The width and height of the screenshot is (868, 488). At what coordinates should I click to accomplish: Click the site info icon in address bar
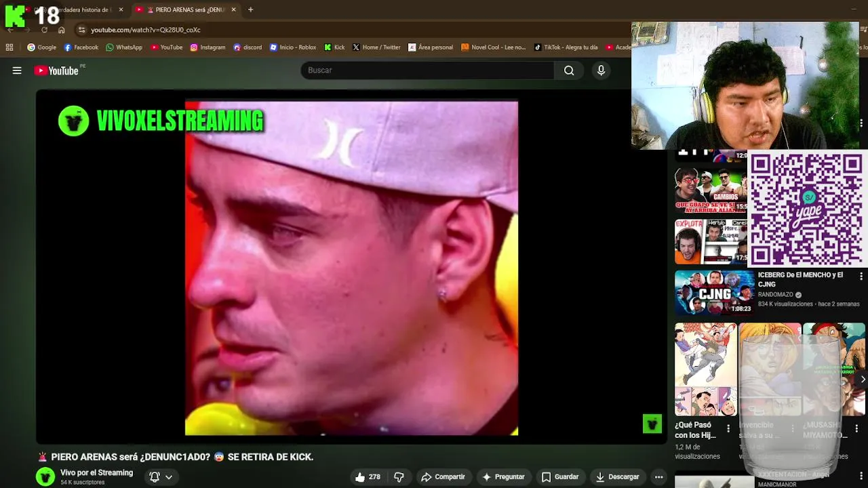81,30
